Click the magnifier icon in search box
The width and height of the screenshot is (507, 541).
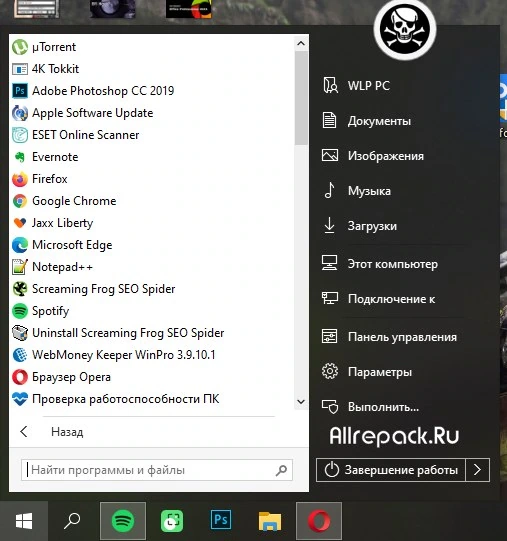(281, 470)
